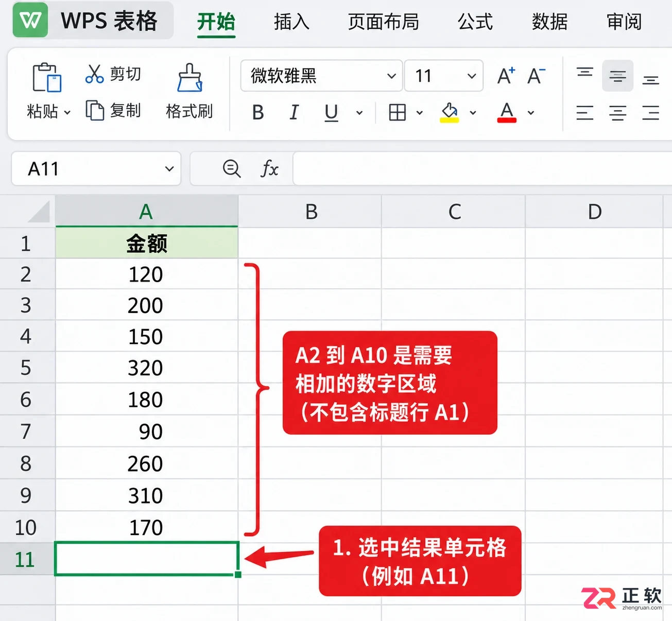Click the Paste clipboard icon
This screenshot has width=672, height=621.
pos(47,78)
